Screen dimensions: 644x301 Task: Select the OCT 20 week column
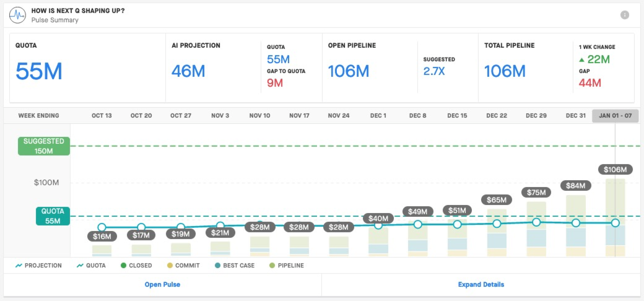point(141,116)
